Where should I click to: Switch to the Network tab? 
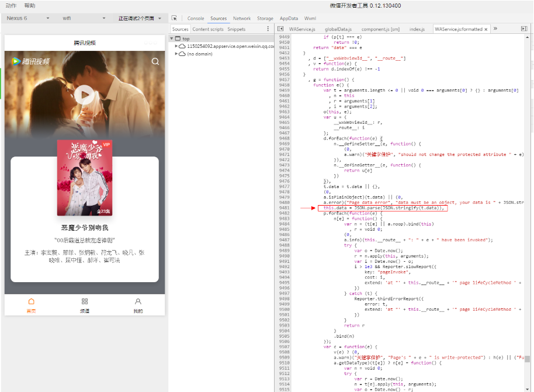pyautogui.click(x=242, y=18)
